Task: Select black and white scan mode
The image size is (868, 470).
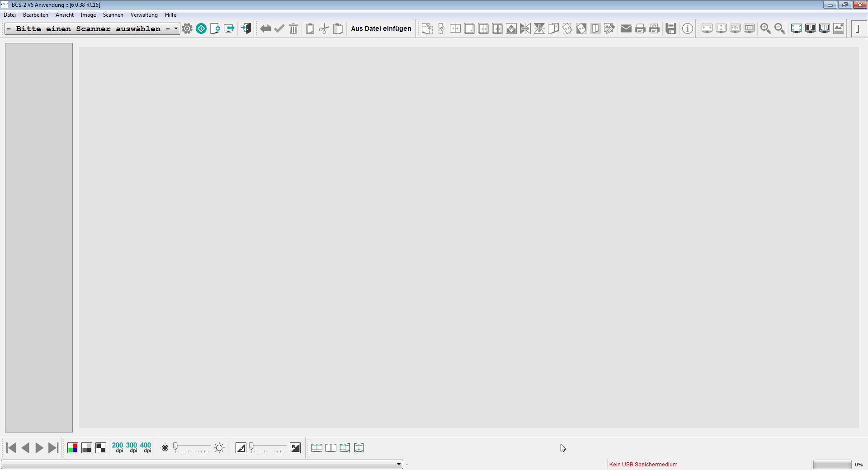Action: 100,448
